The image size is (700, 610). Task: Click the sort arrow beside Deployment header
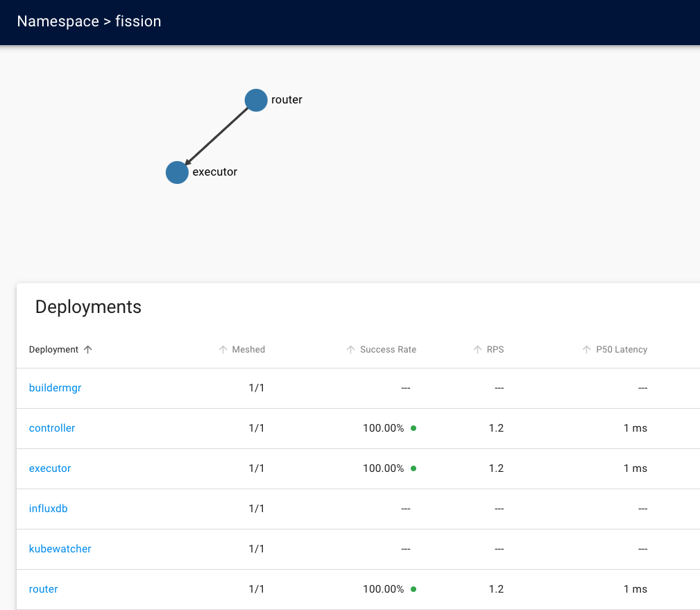point(87,350)
